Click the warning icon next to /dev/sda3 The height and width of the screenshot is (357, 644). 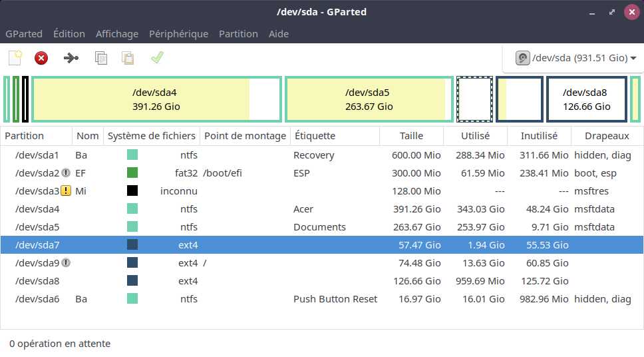click(66, 191)
